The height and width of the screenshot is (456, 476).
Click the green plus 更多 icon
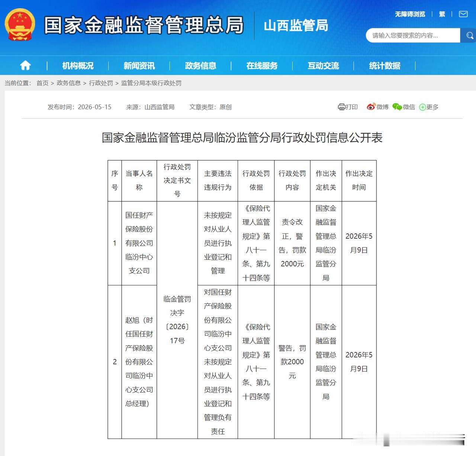click(x=422, y=107)
